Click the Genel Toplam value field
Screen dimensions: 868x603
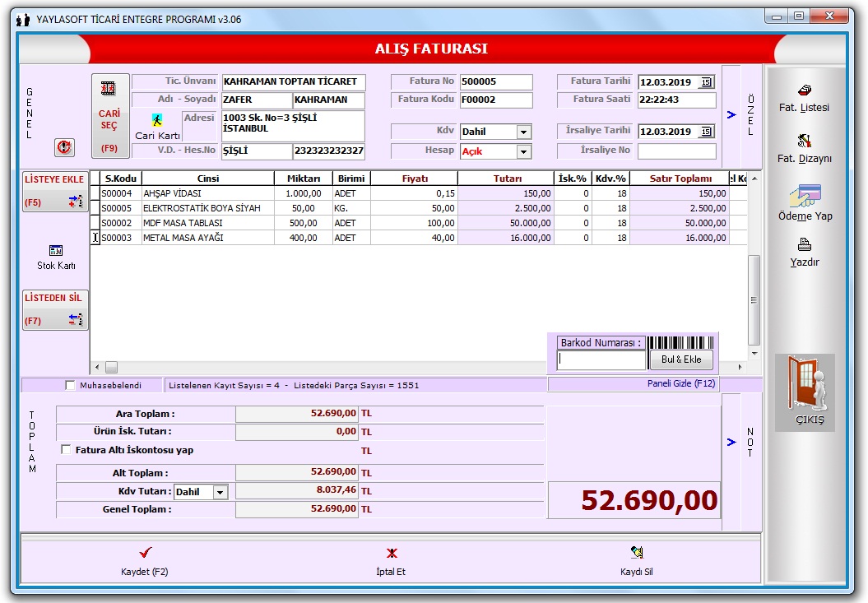point(297,509)
